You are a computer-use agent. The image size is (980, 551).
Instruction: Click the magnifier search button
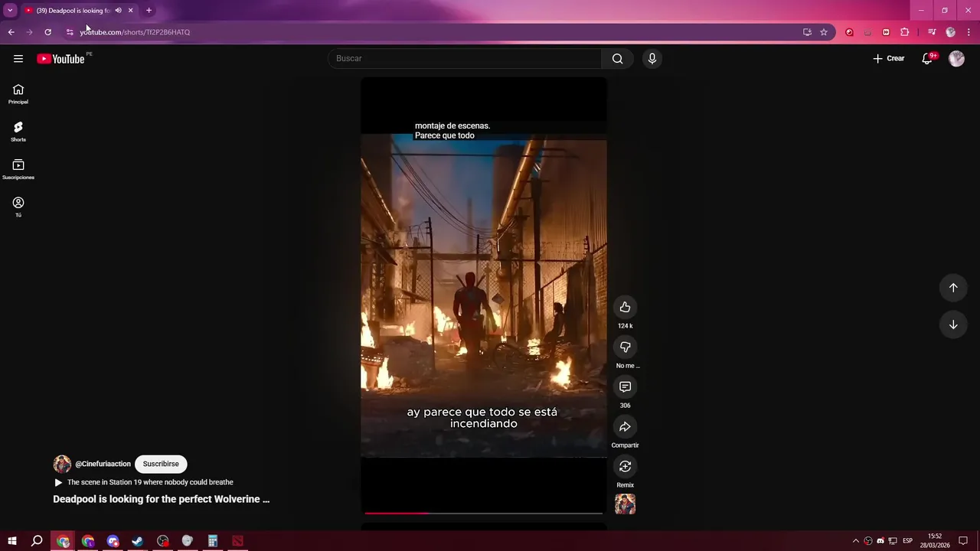pos(618,59)
